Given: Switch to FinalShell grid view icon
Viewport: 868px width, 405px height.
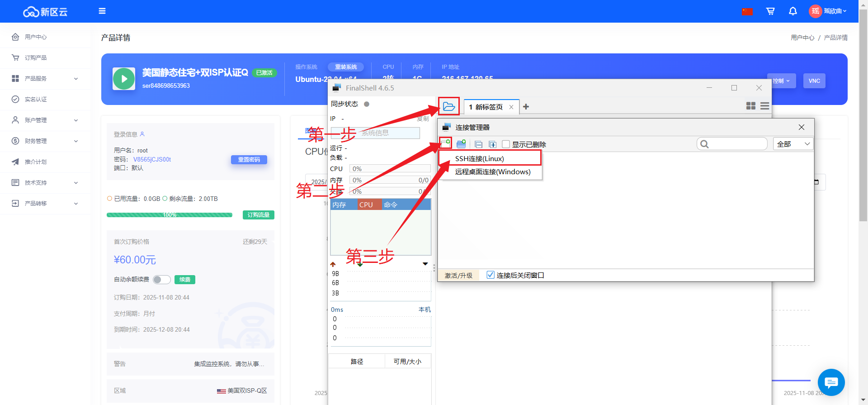Looking at the screenshot, I should point(750,106).
